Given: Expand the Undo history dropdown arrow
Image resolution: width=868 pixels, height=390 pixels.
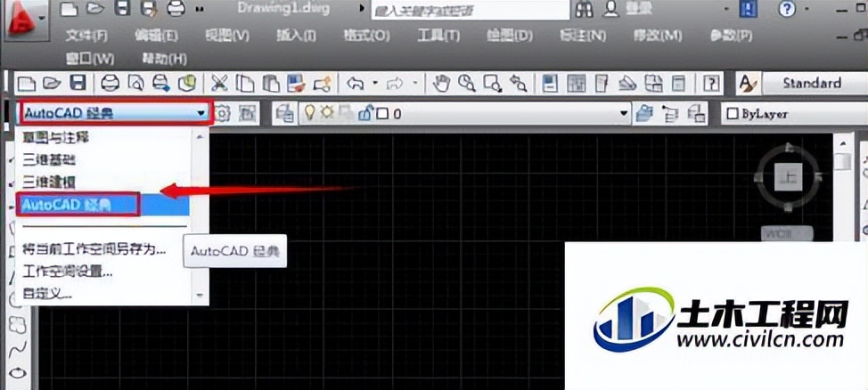Looking at the screenshot, I should tap(375, 84).
